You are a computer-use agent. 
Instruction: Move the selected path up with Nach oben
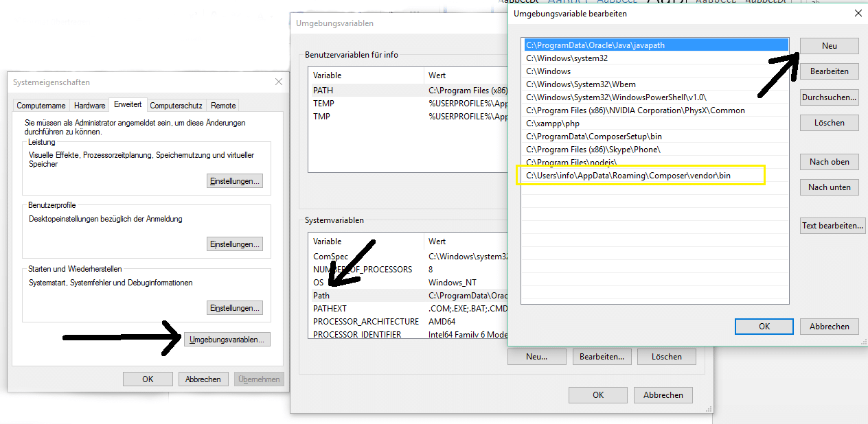pyautogui.click(x=829, y=161)
